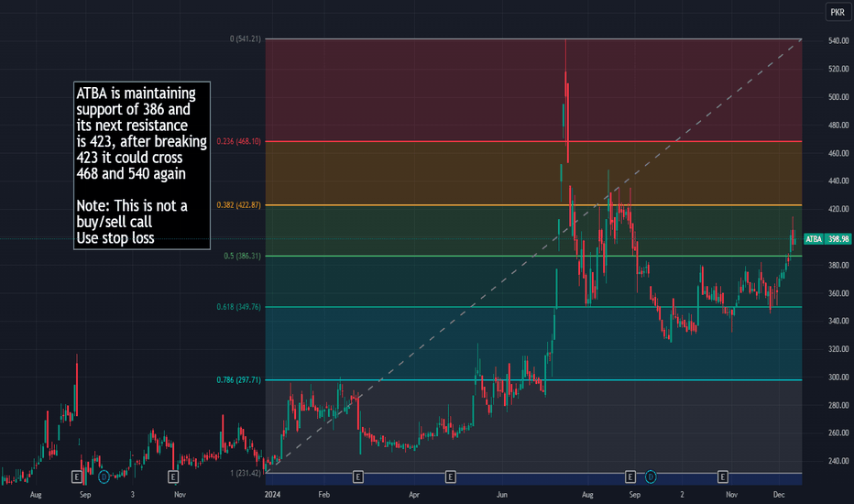The width and height of the screenshot is (854, 504).
Task: Click the Aug 2023 label on time axis
Action: [36, 495]
